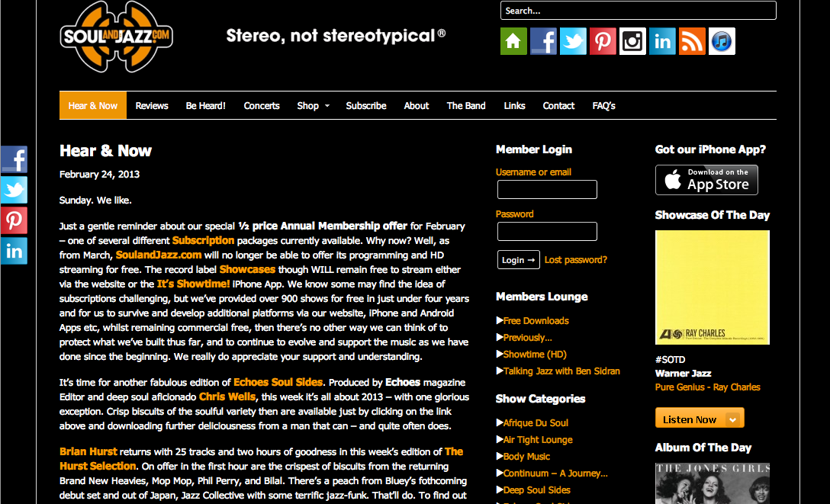Click the Show Categories heading
Viewport: 830px width, 504px height.
pos(540,399)
